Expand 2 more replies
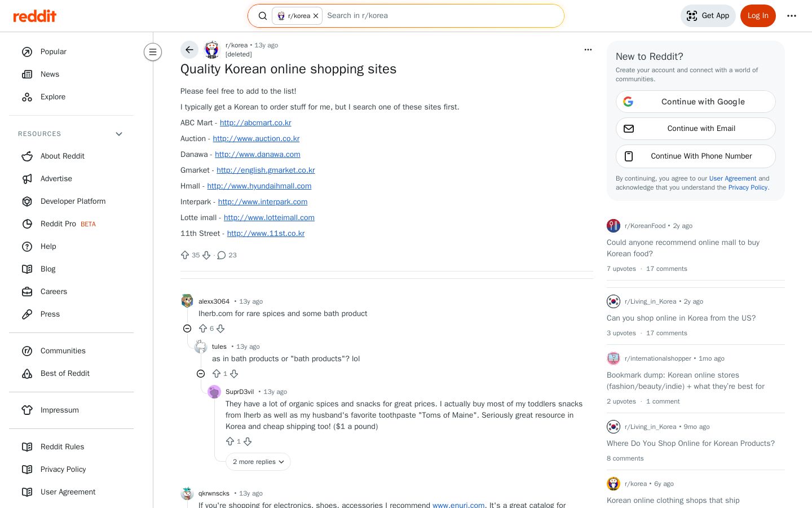This screenshot has width=812, height=508. coord(258,462)
